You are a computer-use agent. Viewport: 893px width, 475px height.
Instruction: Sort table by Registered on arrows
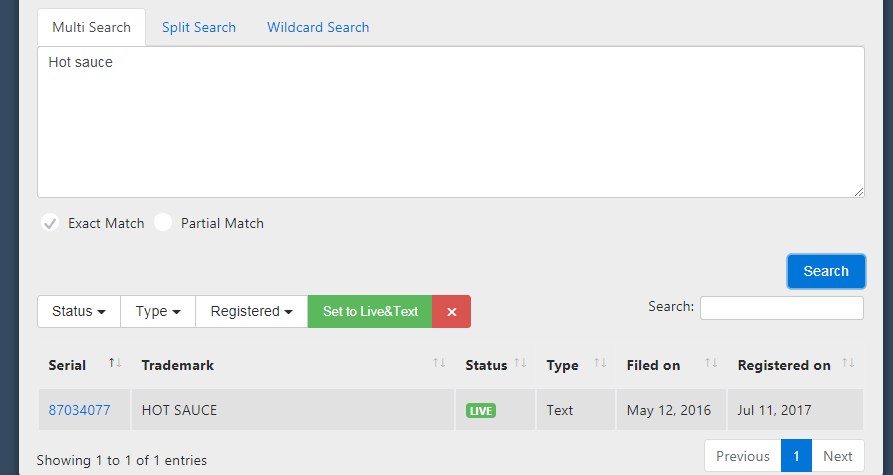[848, 363]
